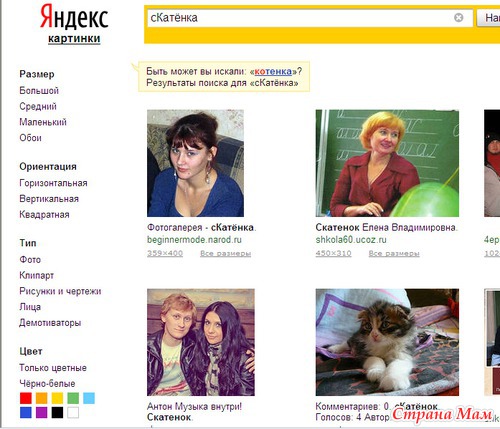Select Горизонтальная orientation filter

[x=53, y=183]
